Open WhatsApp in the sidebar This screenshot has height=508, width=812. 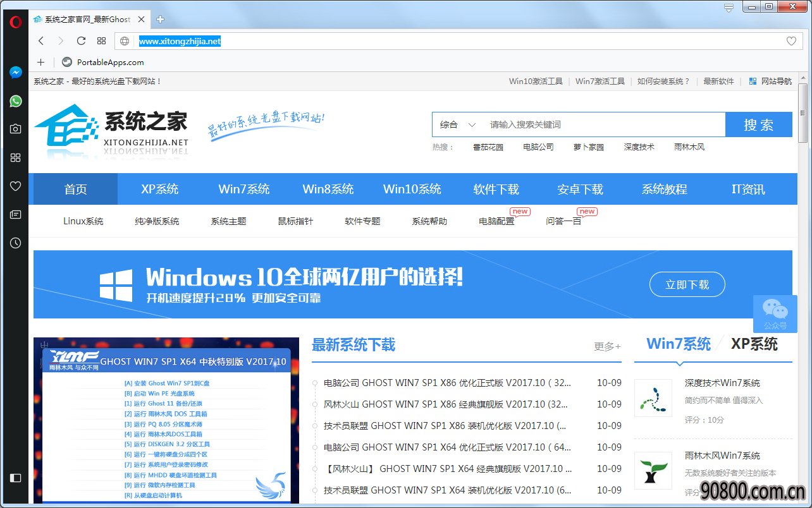16,101
